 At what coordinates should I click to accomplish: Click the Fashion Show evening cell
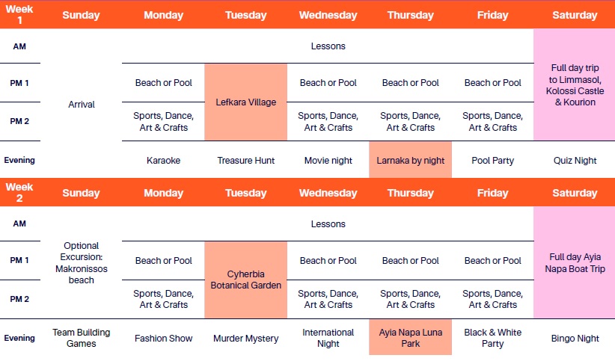point(163,338)
